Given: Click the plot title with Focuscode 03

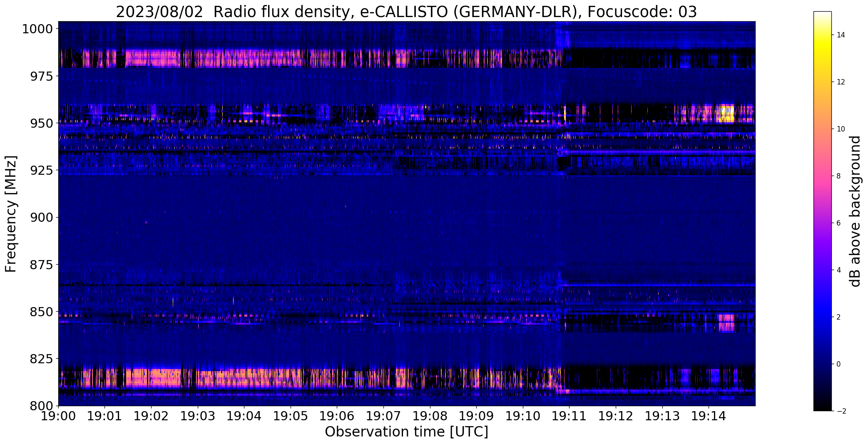Looking at the screenshot, I should click(406, 12).
